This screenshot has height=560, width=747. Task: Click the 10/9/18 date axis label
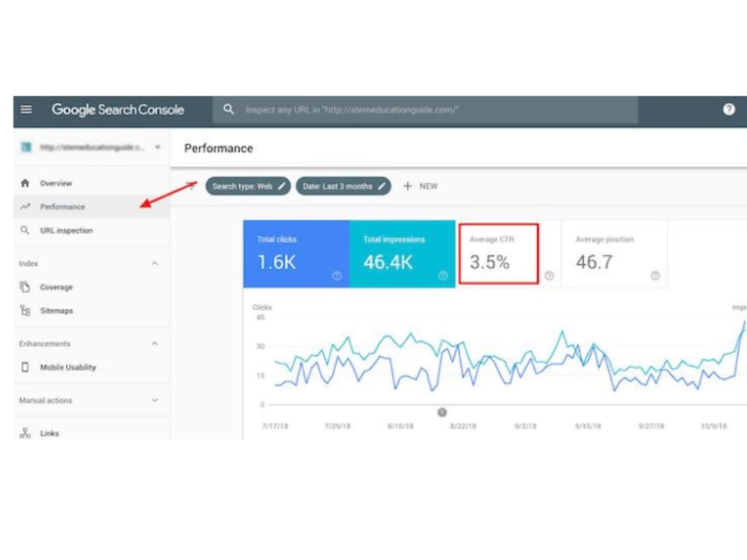point(713,426)
